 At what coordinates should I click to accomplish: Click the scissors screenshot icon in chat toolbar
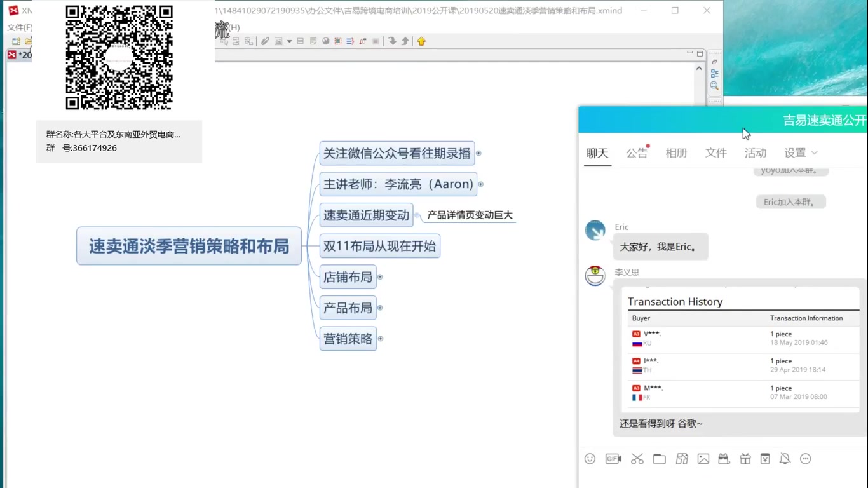pos(637,459)
